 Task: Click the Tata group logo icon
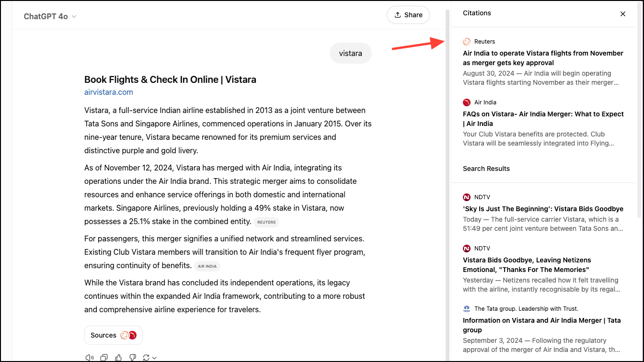(x=467, y=309)
